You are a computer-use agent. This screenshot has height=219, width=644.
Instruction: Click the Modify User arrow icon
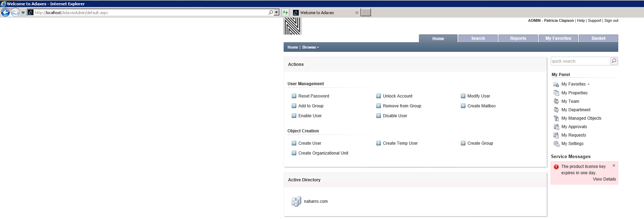(x=463, y=96)
